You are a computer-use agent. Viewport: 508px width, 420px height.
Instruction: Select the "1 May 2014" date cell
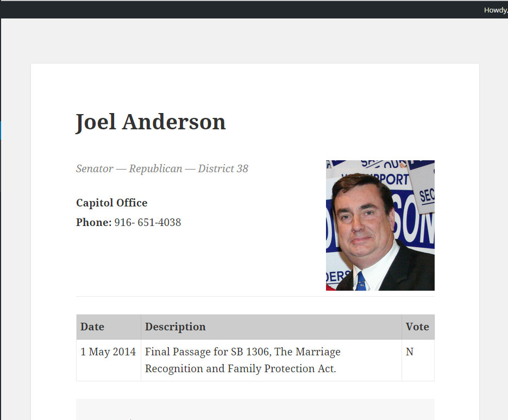click(109, 360)
